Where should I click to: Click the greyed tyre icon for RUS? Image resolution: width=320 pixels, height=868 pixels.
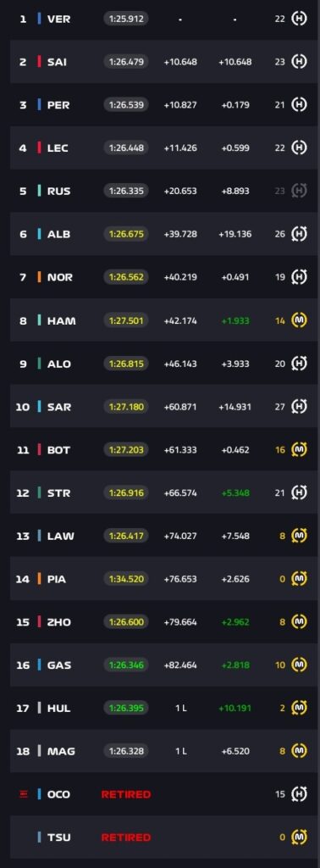pyautogui.click(x=299, y=191)
